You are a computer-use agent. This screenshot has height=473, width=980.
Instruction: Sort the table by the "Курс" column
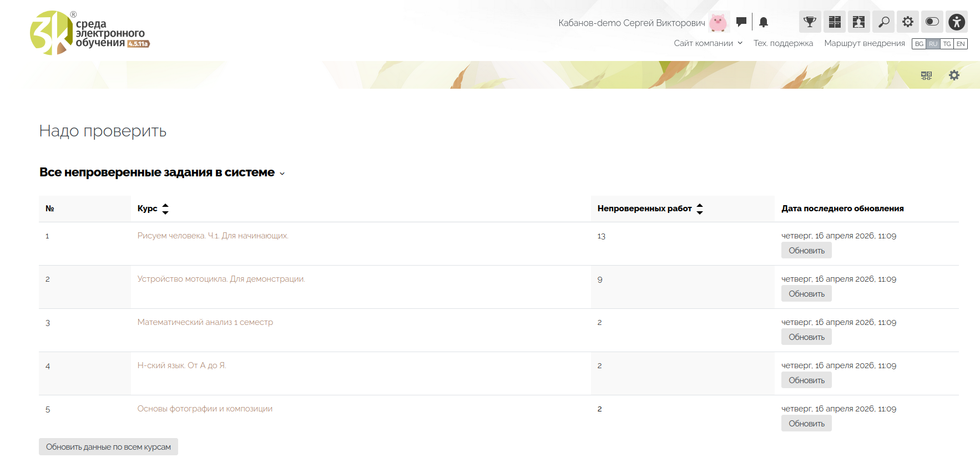coord(165,208)
